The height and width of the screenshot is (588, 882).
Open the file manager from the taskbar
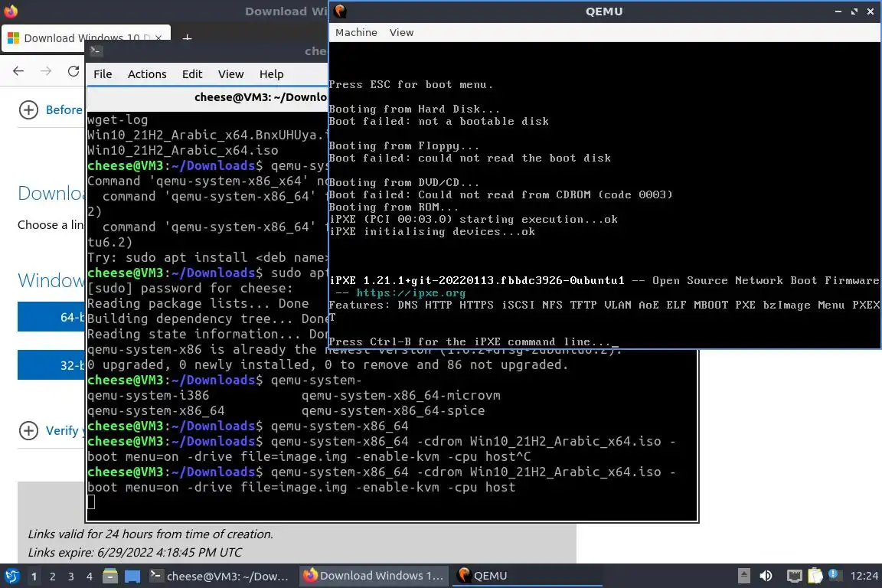(x=110, y=576)
